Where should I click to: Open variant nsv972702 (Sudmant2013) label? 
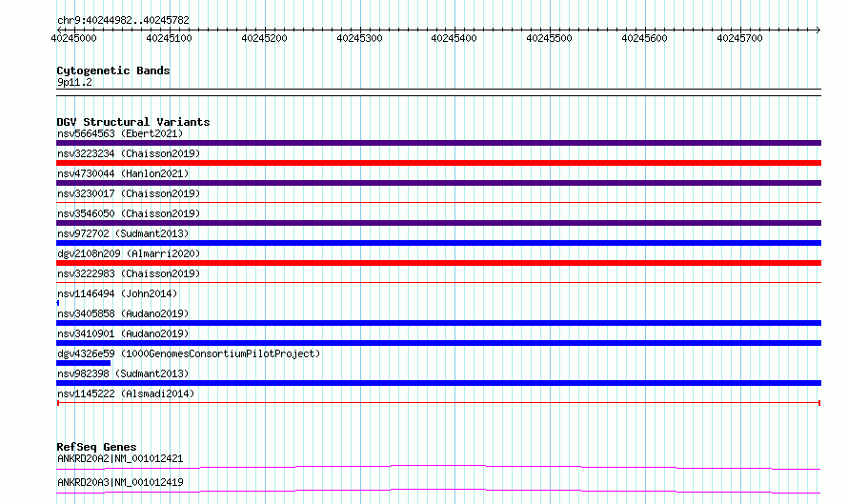123,233
